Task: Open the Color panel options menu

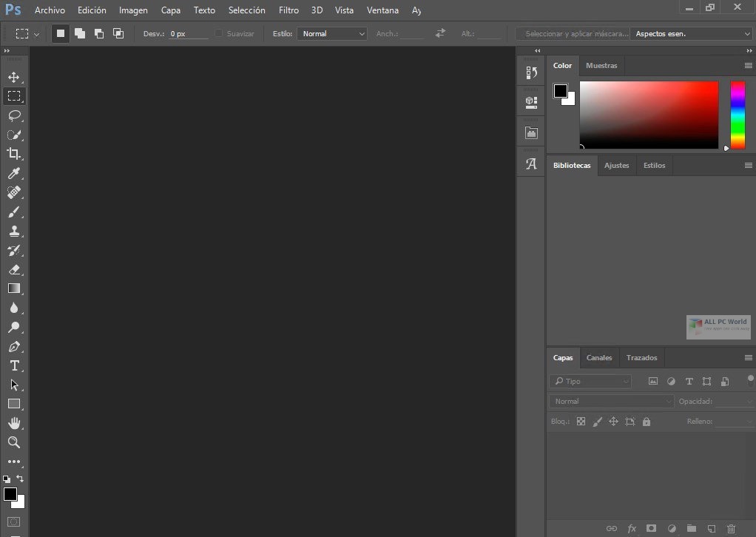Action: pyautogui.click(x=749, y=66)
